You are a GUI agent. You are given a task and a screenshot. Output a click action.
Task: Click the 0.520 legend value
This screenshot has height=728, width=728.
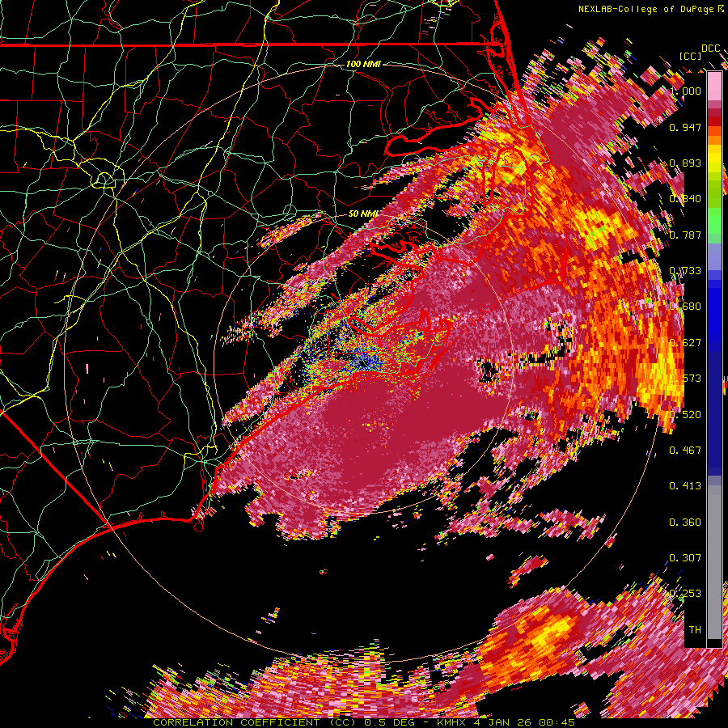(x=685, y=415)
